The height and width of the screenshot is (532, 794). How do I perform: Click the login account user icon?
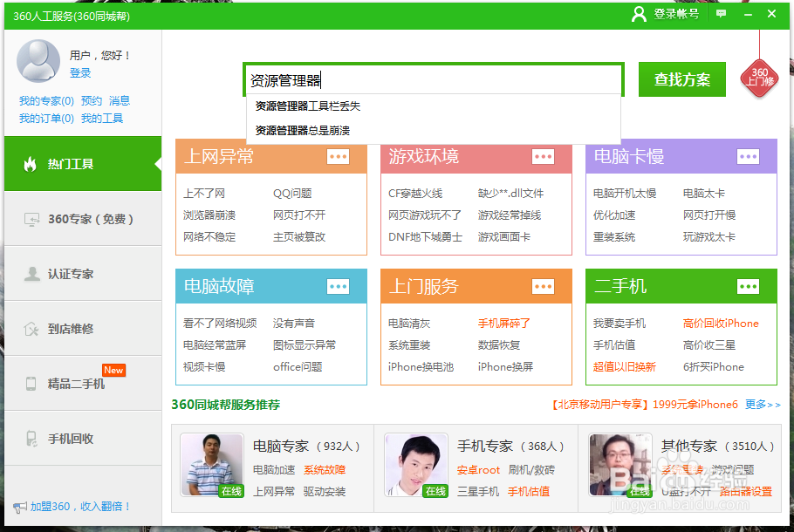(639, 14)
